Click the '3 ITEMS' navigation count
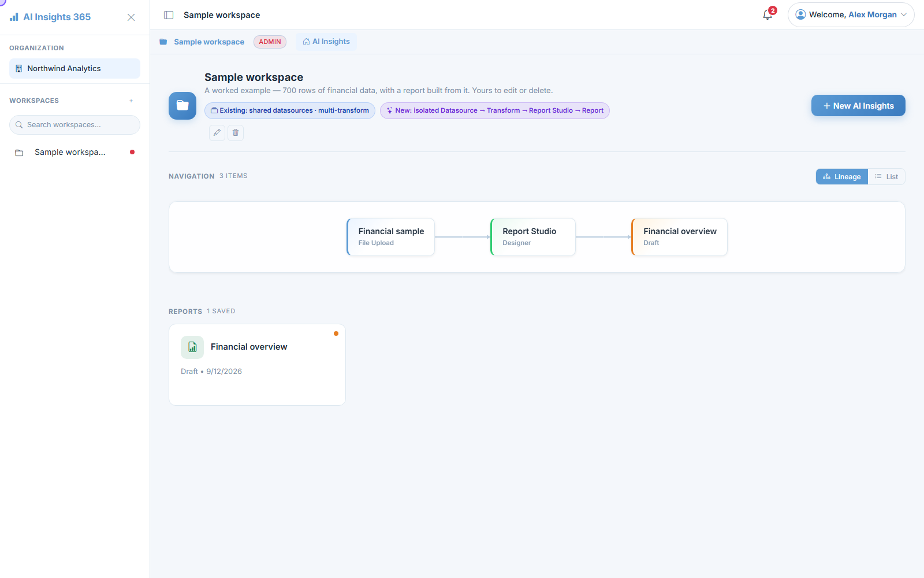This screenshot has width=924, height=578. click(233, 176)
